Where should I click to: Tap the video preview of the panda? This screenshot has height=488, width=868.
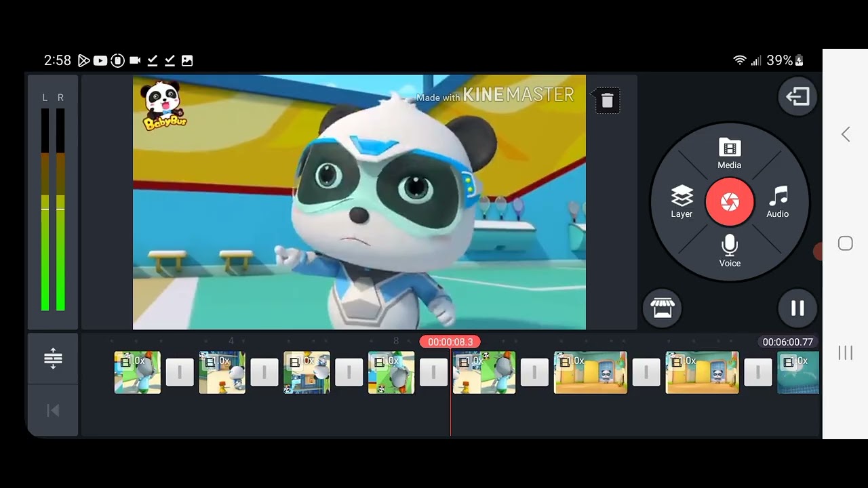pos(359,202)
